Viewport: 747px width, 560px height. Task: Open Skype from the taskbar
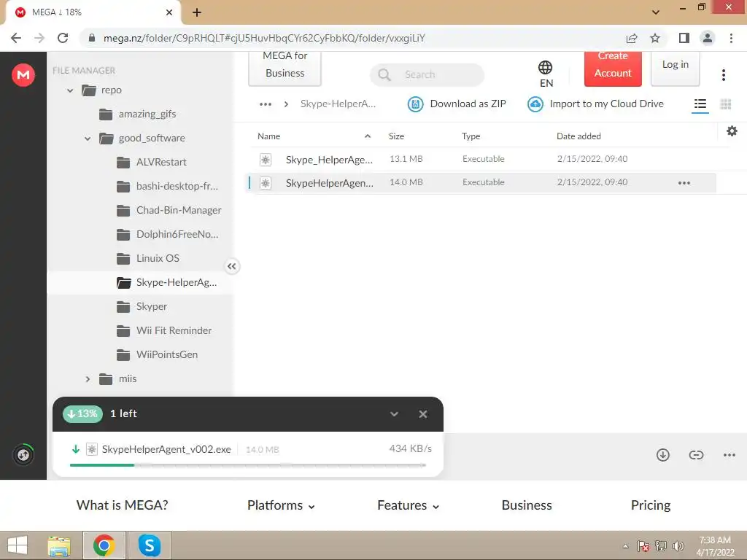pyautogui.click(x=149, y=545)
